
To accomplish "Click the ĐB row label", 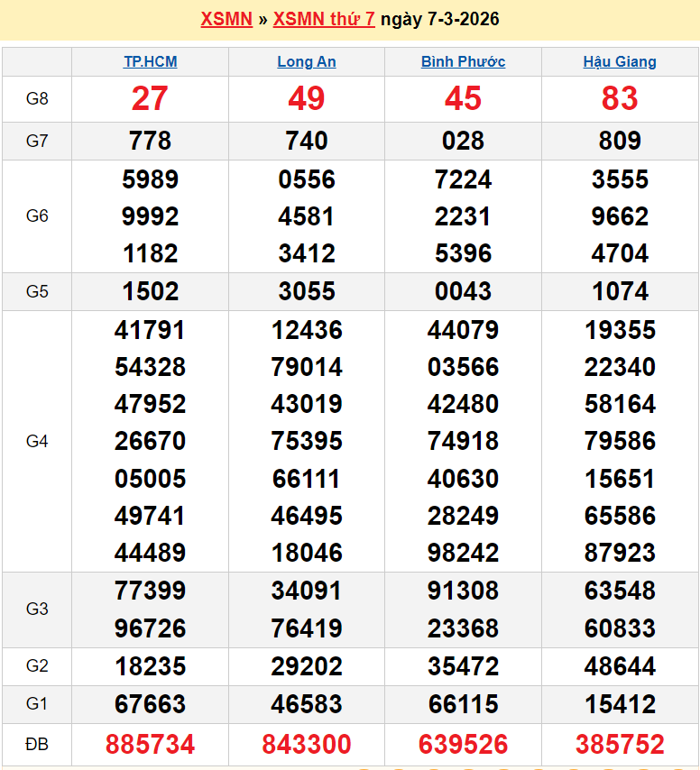I will pos(37,745).
